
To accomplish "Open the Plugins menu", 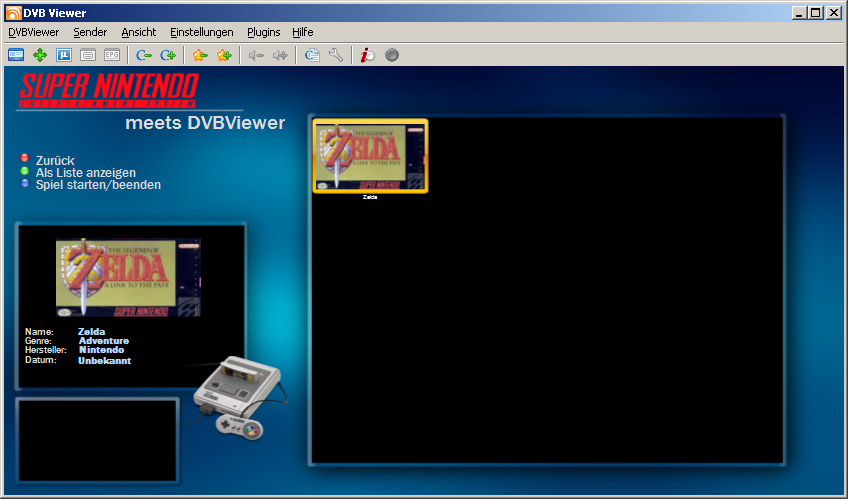I will click(263, 32).
